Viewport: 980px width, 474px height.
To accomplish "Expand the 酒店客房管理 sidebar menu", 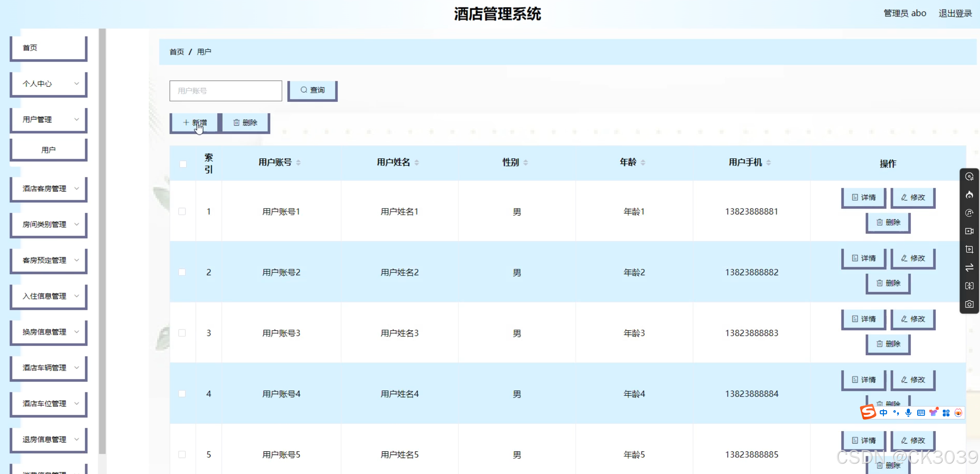I will [49, 188].
